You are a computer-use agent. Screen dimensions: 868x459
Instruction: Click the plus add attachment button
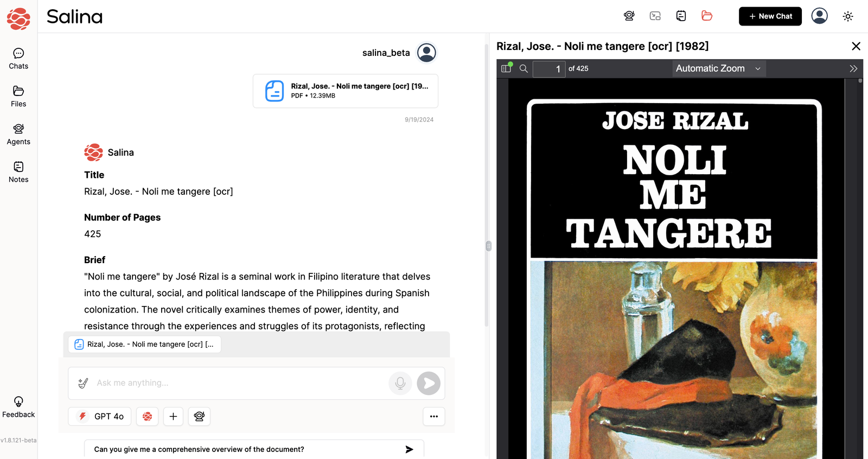[173, 416]
